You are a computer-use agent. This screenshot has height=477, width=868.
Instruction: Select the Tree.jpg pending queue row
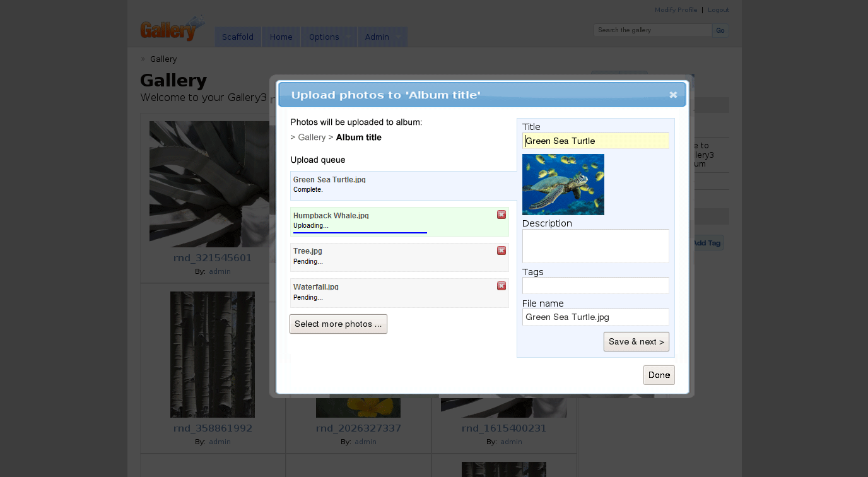coord(399,257)
